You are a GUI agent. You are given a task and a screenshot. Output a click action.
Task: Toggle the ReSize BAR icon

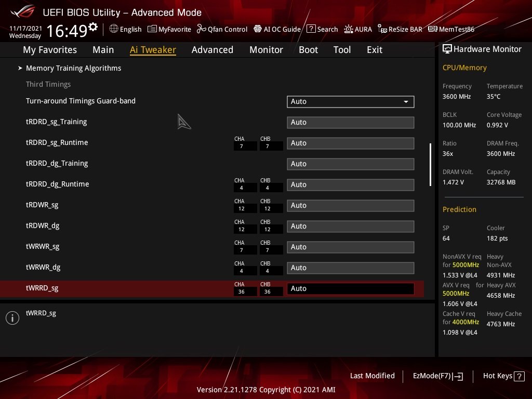382,29
